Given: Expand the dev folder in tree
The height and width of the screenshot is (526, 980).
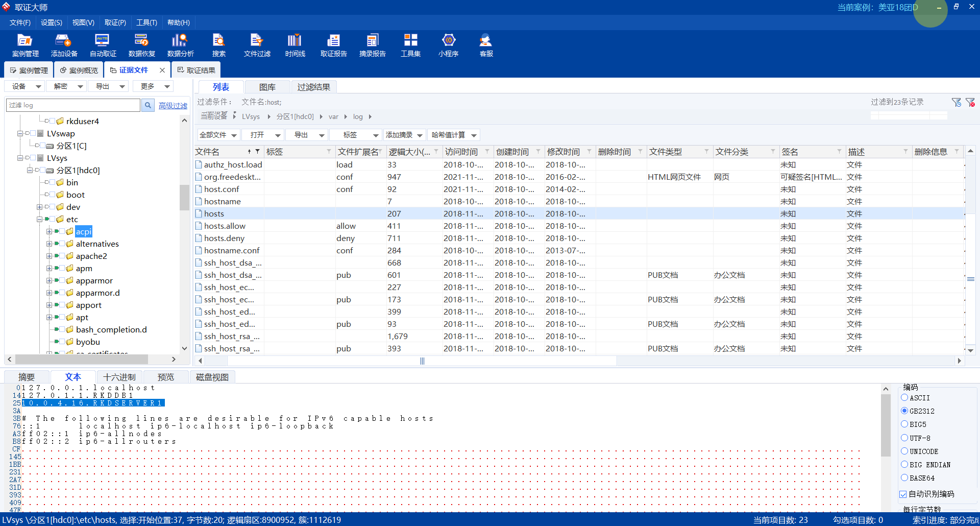Looking at the screenshot, I should click(x=39, y=207).
